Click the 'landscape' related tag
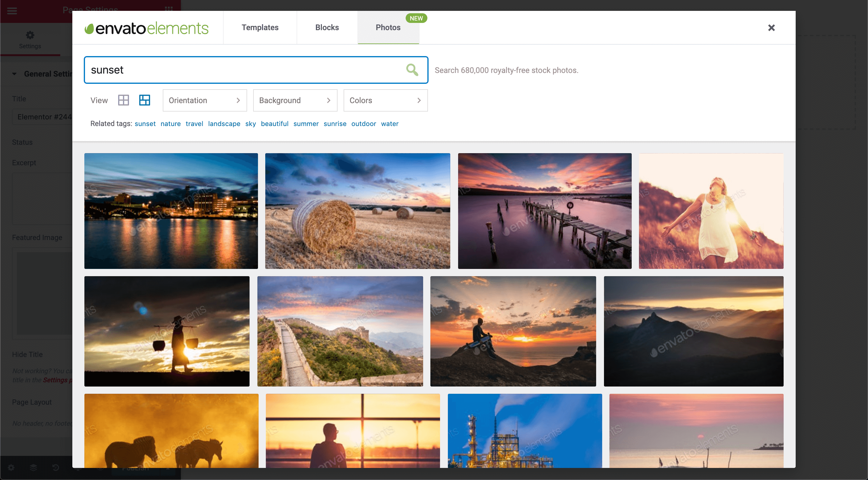Viewport: 868px width, 480px height. click(x=224, y=124)
